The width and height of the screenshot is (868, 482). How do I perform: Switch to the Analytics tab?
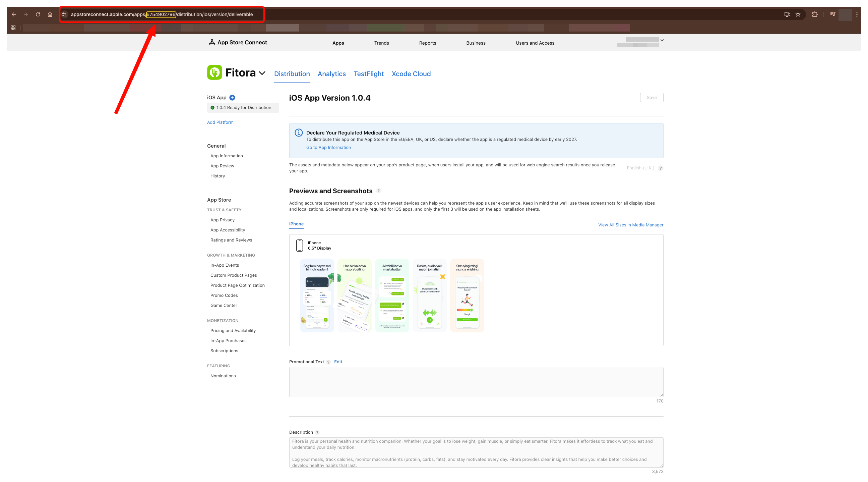pos(331,74)
